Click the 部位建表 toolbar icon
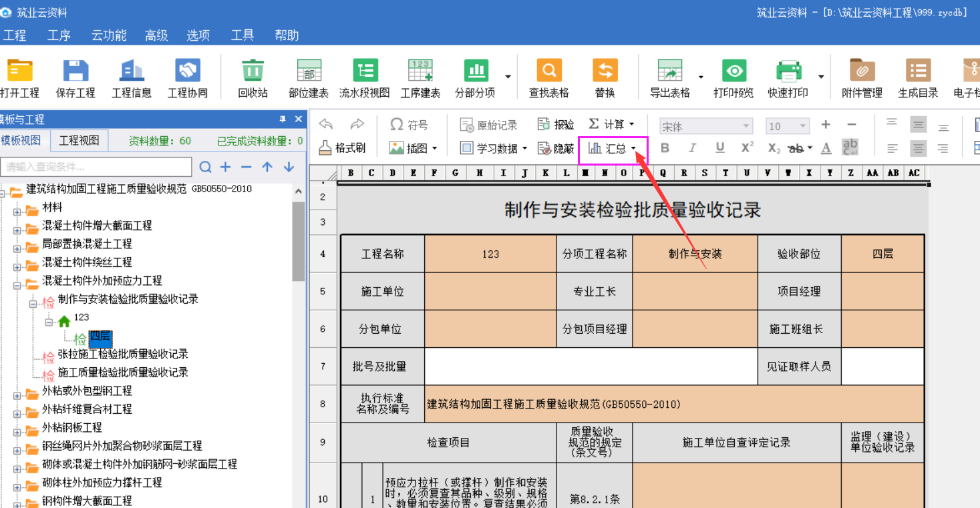Screen dimensions: 980x508 coord(309,71)
